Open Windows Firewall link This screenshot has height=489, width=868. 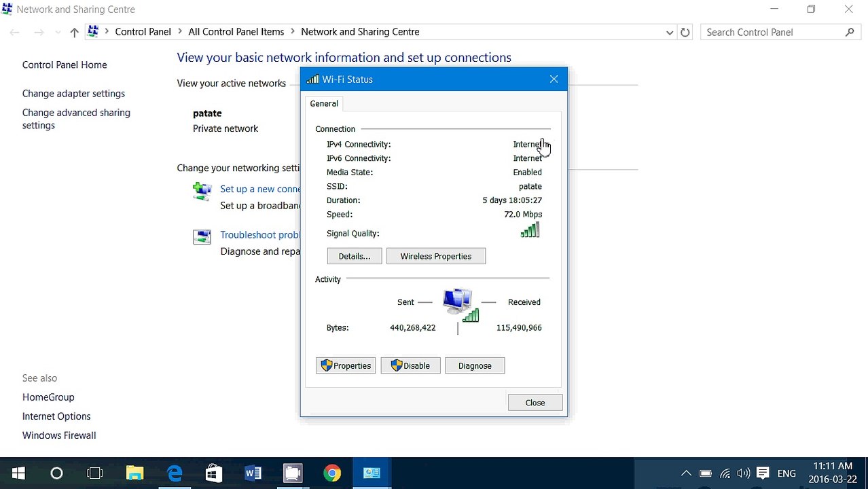point(59,435)
